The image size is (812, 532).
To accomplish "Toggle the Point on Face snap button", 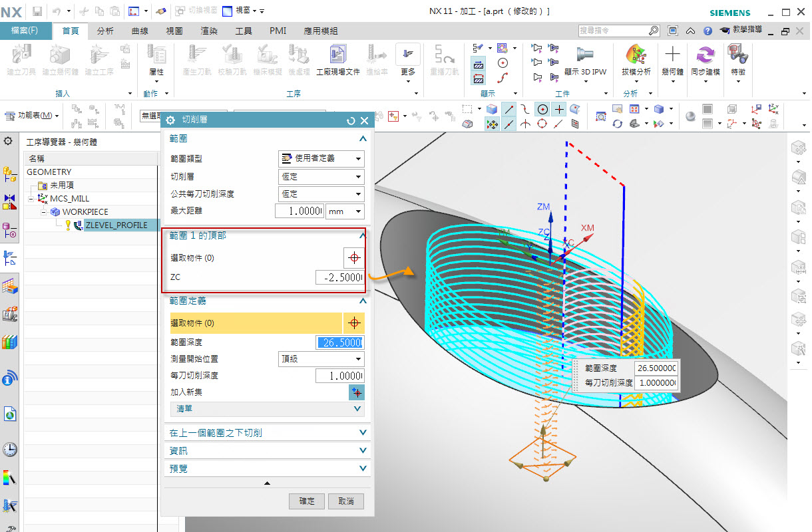I will coord(576,109).
